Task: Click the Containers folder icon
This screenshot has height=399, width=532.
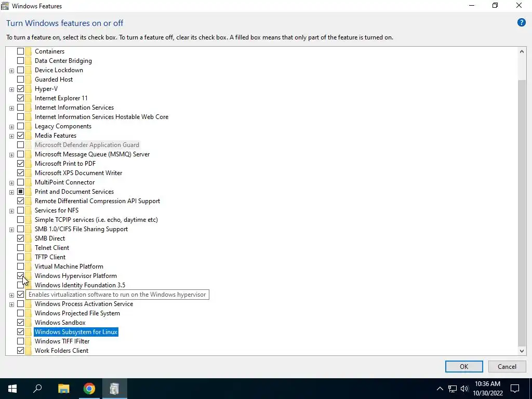Action: (28, 51)
